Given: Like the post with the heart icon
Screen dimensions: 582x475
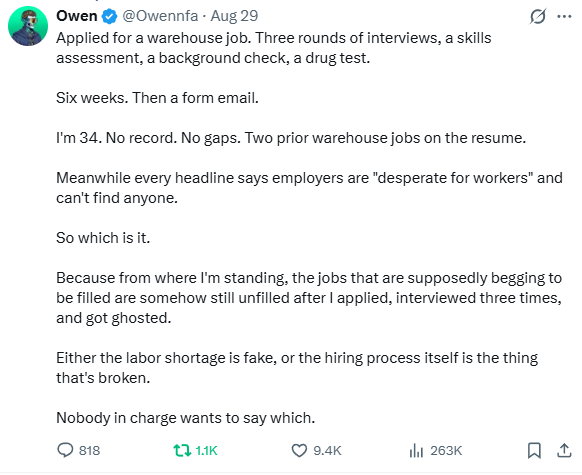Looking at the screenshot, I should coord(299,451).
